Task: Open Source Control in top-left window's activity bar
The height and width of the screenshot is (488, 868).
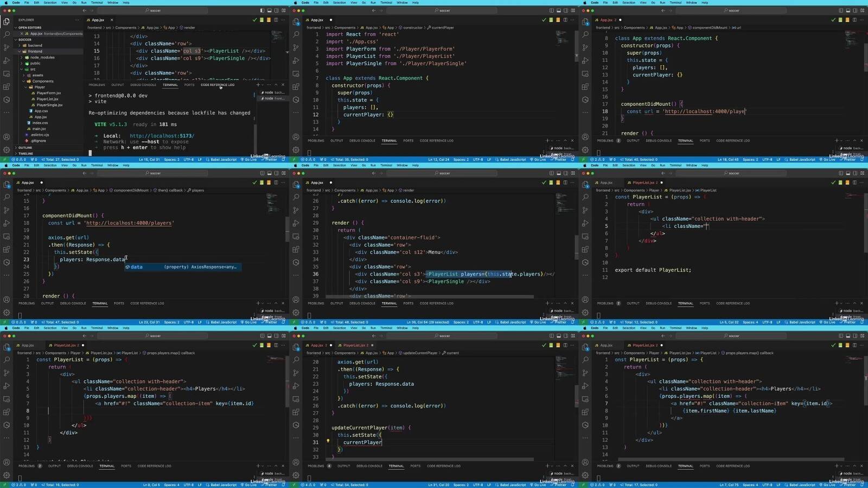Action: point(7,47)
